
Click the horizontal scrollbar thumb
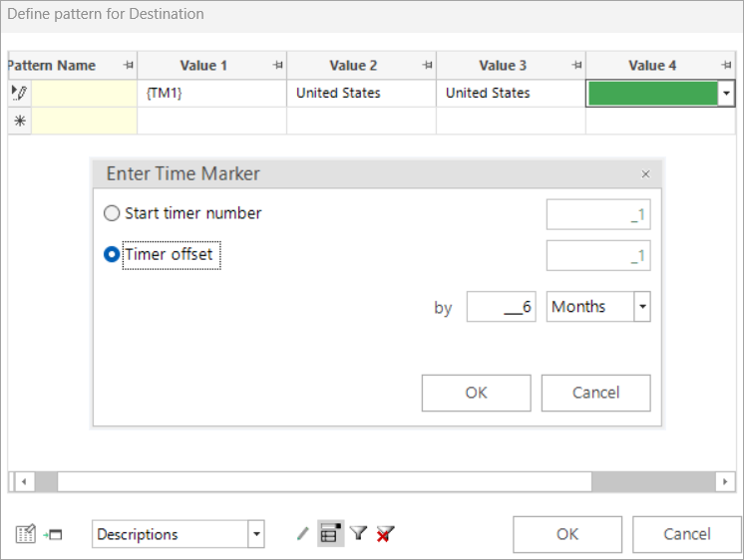coord(324,481)
